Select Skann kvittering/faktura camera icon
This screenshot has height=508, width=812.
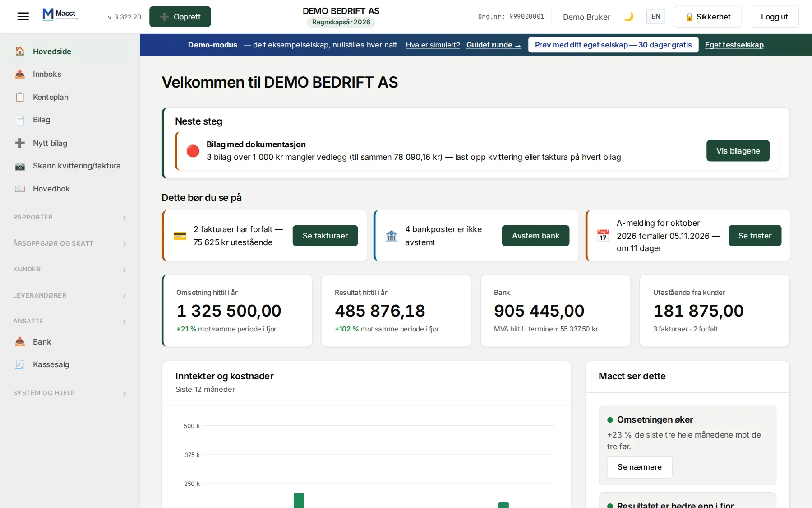click(20, 166)
